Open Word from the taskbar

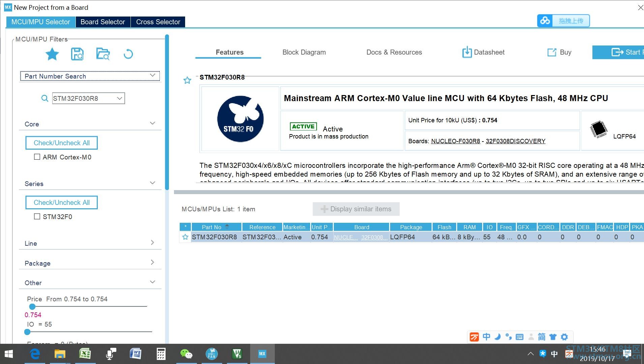pos(136,354)
